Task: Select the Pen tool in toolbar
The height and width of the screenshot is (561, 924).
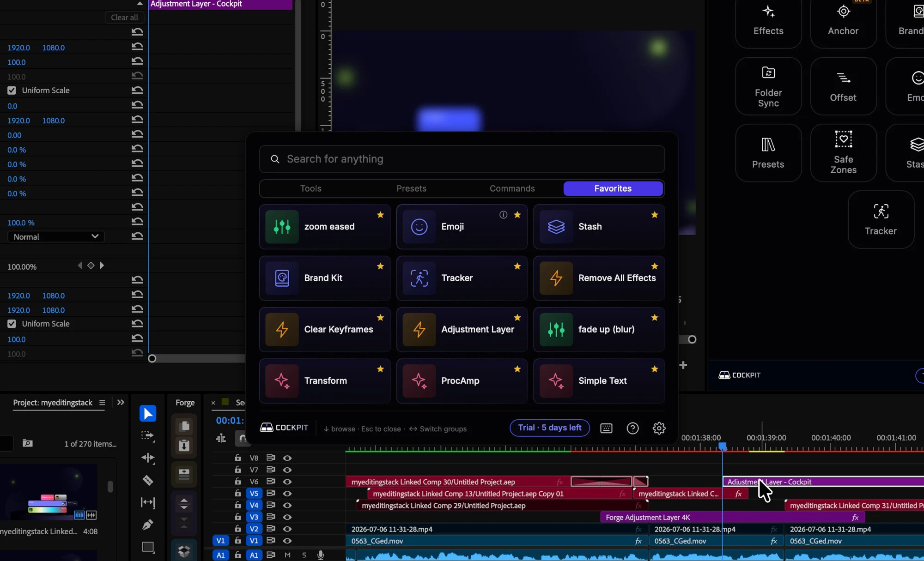Action: pyautogui.click(x=148, y=525)
